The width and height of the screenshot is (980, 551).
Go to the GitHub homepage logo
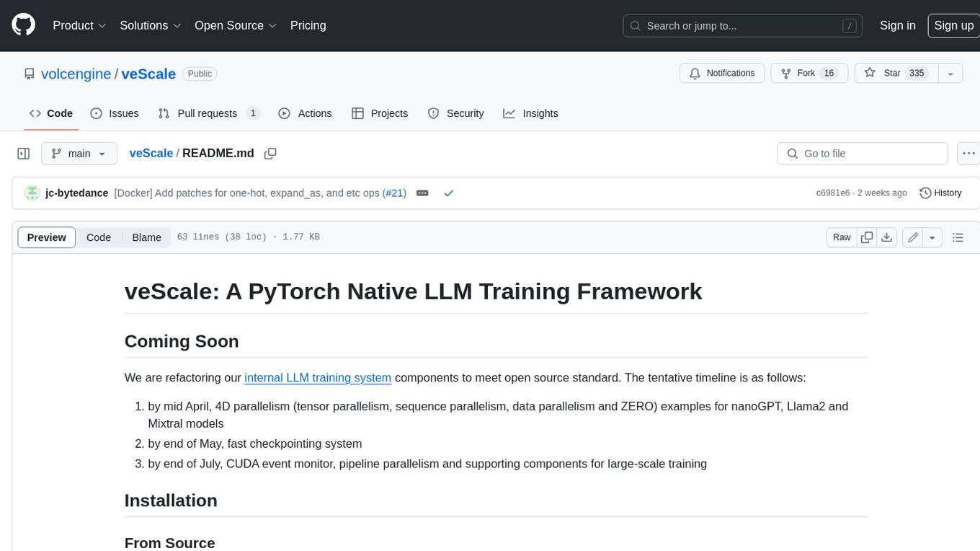pos(24,25)
